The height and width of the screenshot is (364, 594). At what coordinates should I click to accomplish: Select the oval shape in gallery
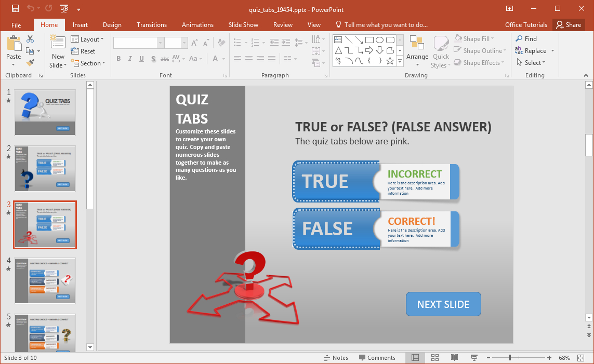coord(379,40)
